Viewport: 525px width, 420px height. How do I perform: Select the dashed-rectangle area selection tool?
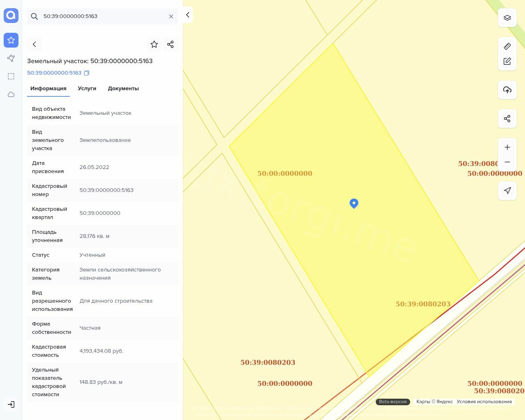pos(11,76)
